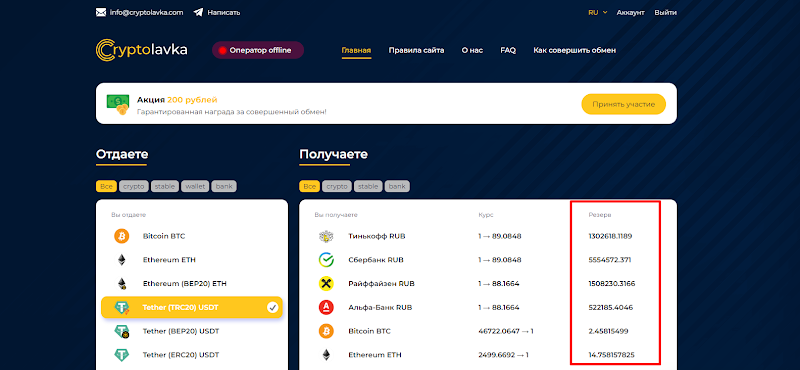Select Tether (BEP20) USDT label
800x370 pixels.
pyautogui.click(x=181, y=331)
